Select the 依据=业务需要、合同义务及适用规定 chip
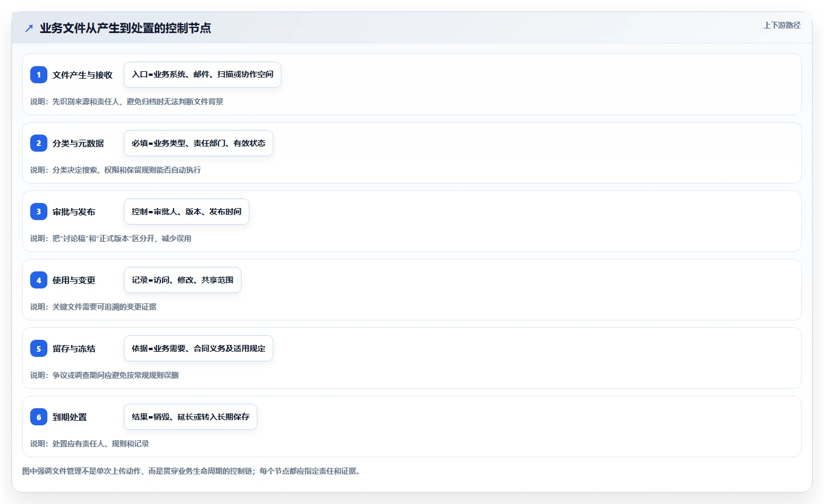The width and height of the screenshot is (824, 504). click(x=199, y=348)
